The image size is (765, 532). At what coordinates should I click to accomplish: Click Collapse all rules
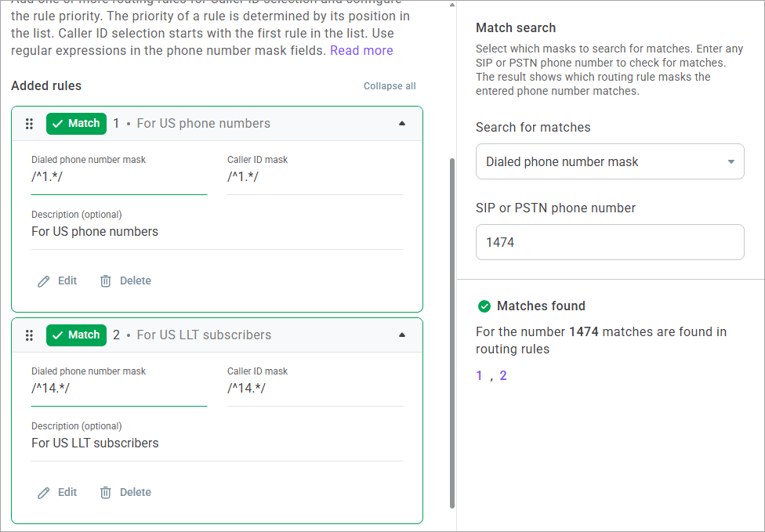click(x=390, y=86)
